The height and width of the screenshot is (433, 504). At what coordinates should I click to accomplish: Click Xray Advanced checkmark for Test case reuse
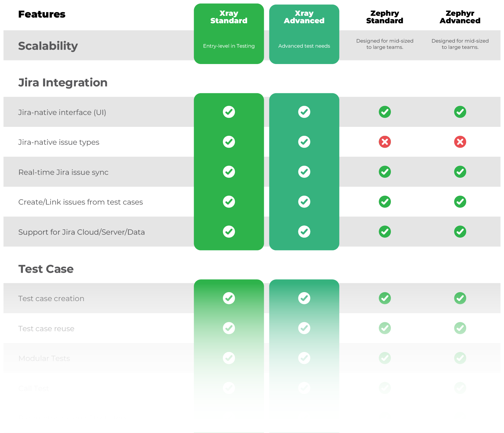coord(304,328)
